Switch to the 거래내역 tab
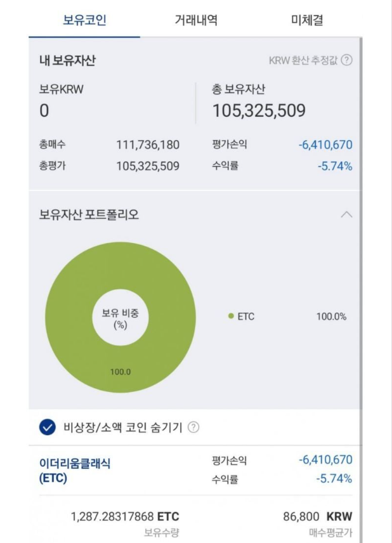The width and height of the screenshot is (392, 543). [x=196, y=20]
